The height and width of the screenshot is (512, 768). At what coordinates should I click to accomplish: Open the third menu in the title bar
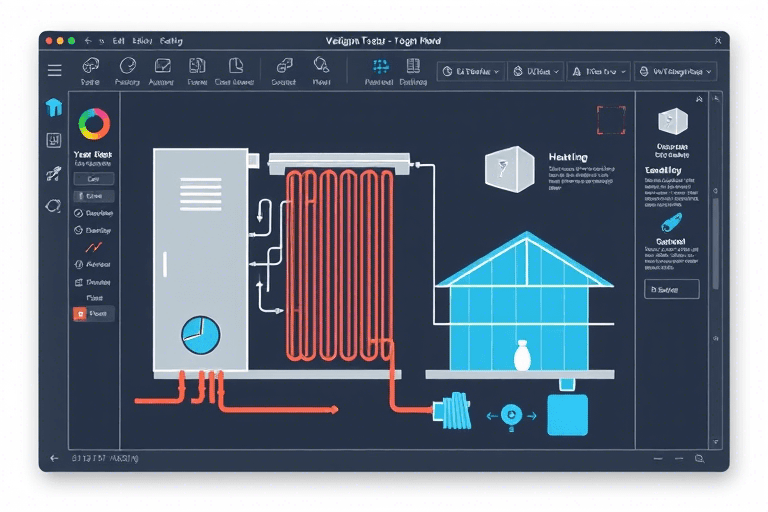pyautogui.click(x=169, y=41)
